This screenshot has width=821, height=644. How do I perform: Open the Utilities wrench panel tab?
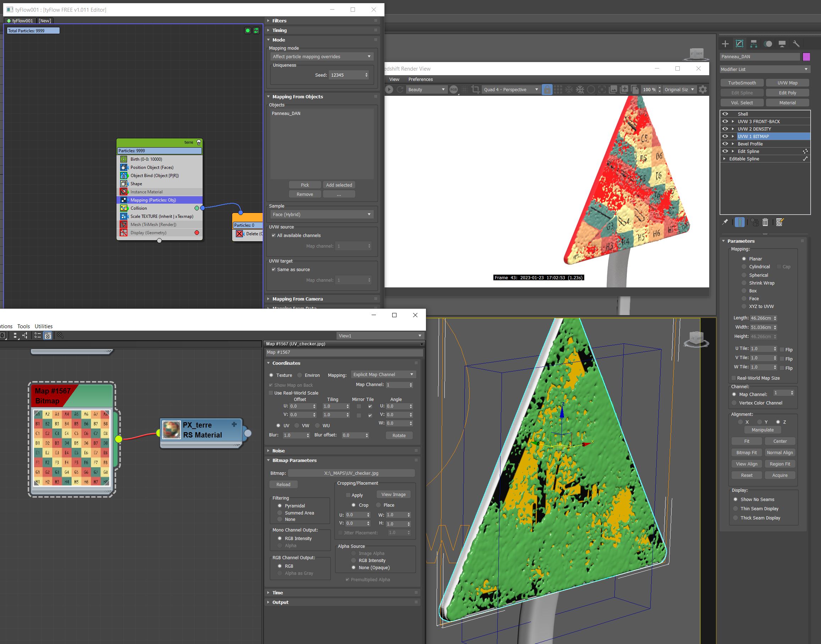[796, 44]
